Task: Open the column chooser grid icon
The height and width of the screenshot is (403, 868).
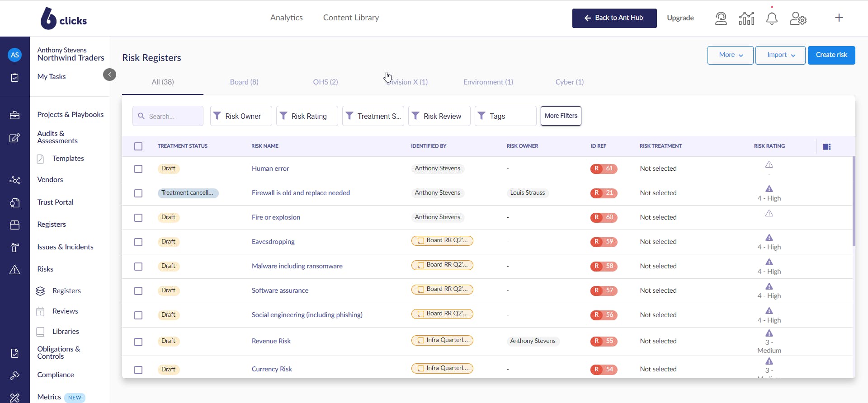Action: click(x=827, y=146)
